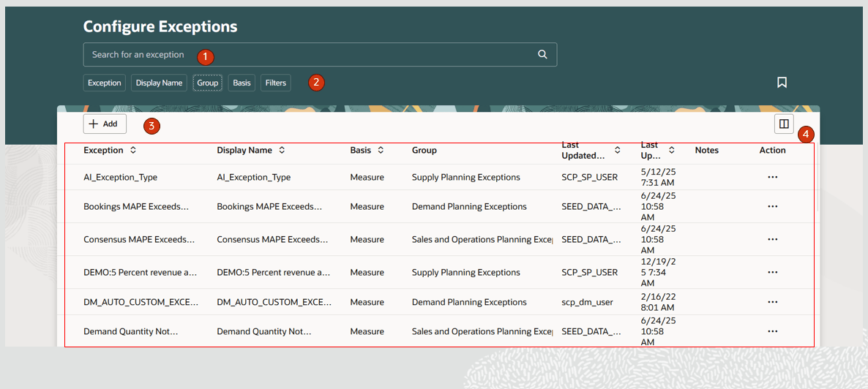Viewport: 868px width, 389px height.
Task: Open the columns layout icon
Action: tap(784, 124)
